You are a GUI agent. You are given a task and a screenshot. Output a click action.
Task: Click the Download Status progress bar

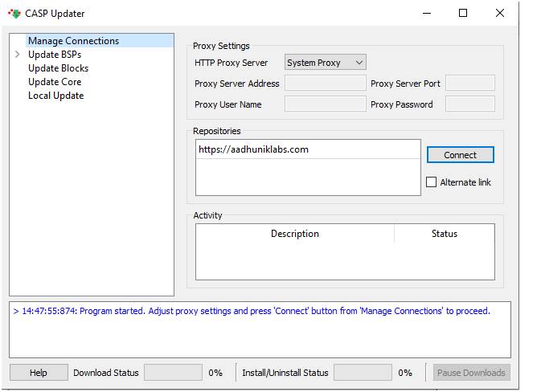tap(173, 373)
